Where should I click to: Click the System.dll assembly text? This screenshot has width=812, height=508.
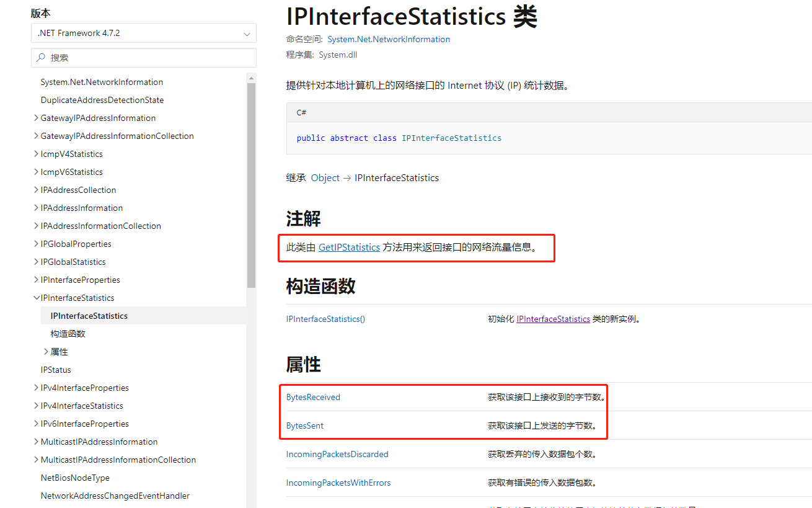tap(338, 55)
